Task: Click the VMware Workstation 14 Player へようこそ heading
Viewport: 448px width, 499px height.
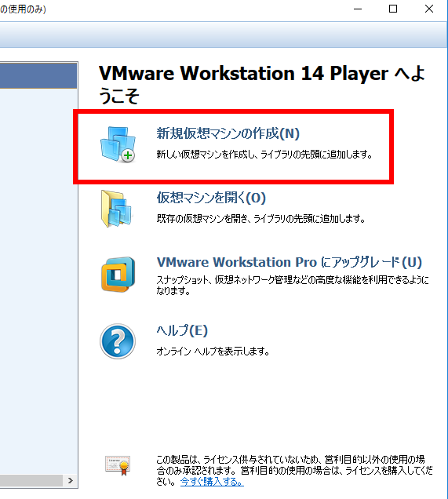Action: (x=262, y=84)
